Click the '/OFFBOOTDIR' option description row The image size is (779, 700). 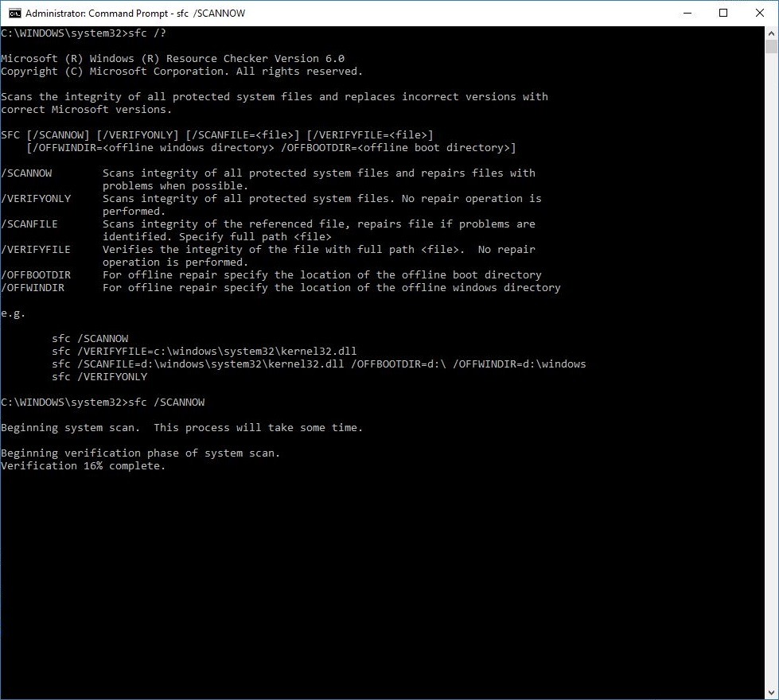271,274
